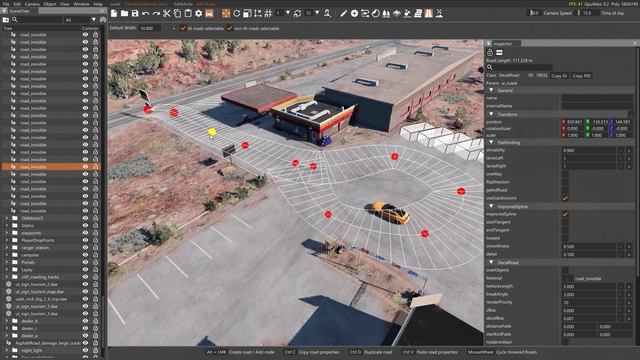Select the Portals folder row
The image size is (640, 360).
(50, 262)
